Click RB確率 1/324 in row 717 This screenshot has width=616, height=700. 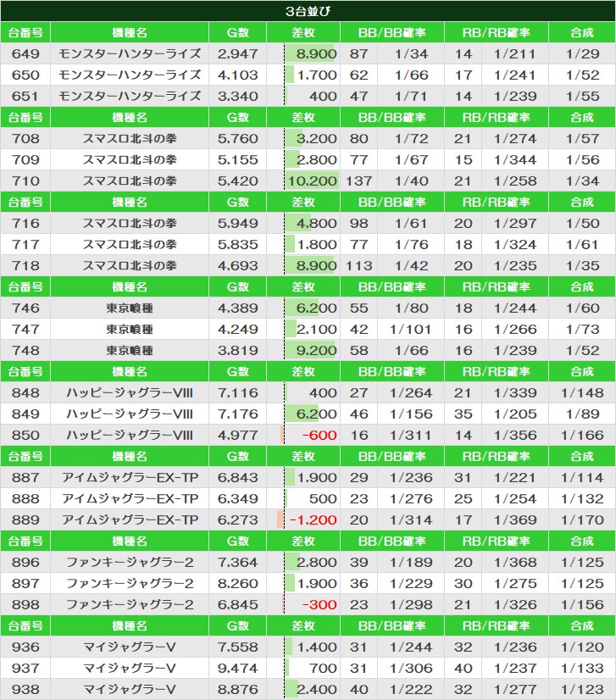coord(514,245)
